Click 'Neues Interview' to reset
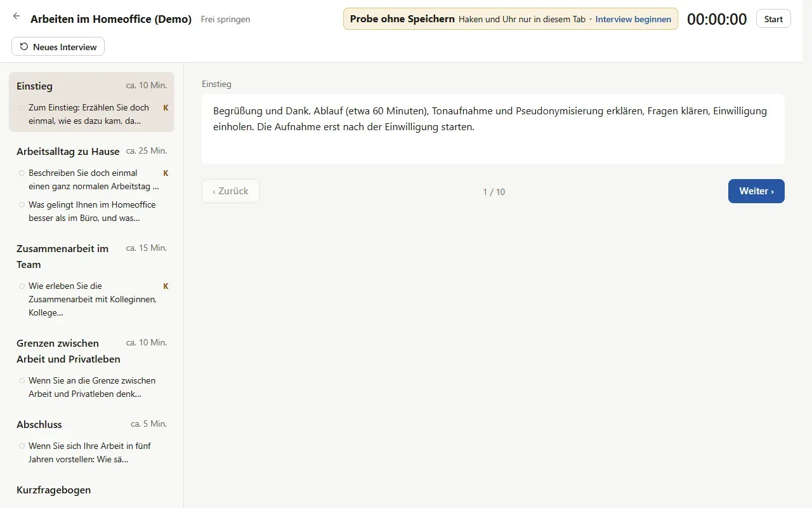 (58, 46)
